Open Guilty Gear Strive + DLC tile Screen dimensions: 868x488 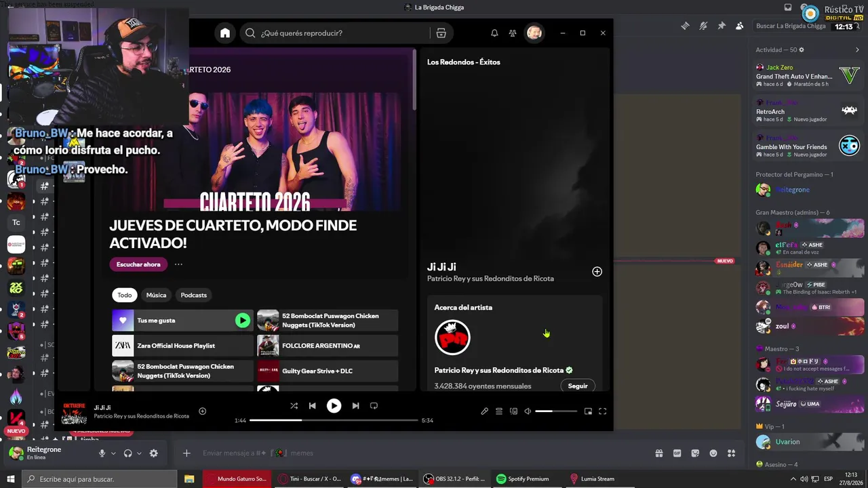coord(328,371)
